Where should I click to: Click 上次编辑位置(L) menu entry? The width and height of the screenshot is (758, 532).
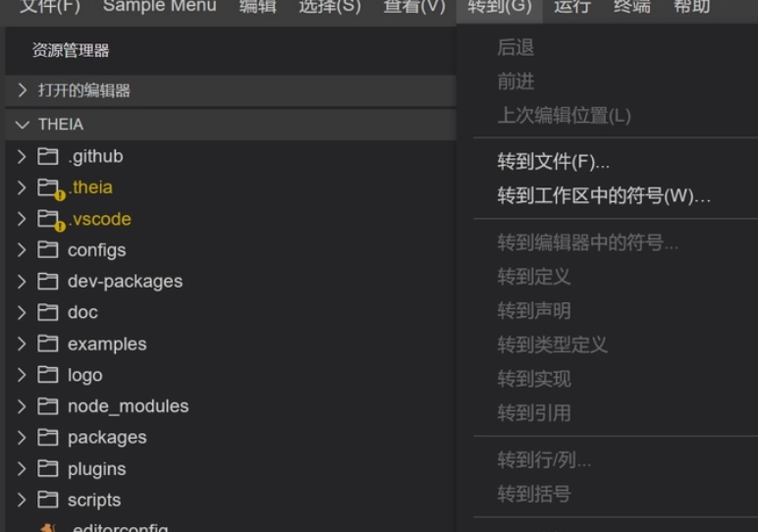[x=564, y=116]
